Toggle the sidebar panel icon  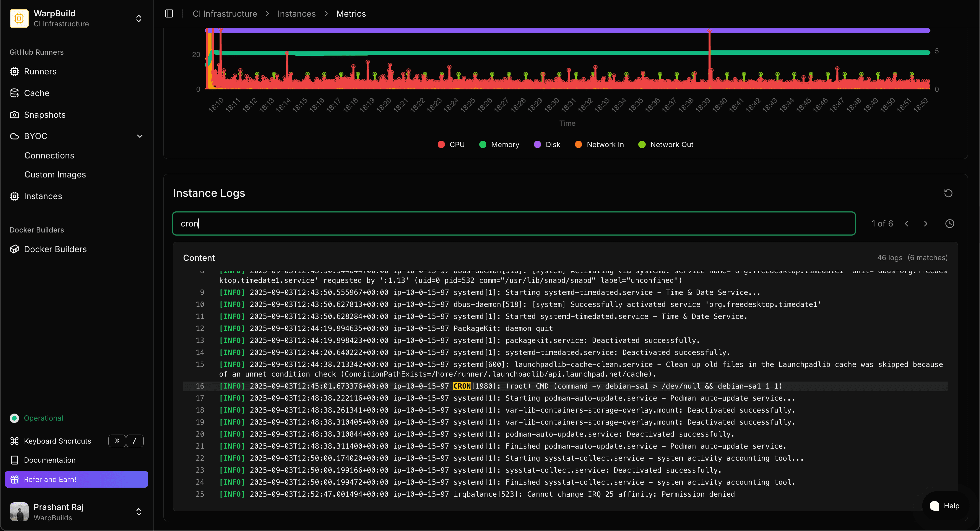tap(169, 14)
